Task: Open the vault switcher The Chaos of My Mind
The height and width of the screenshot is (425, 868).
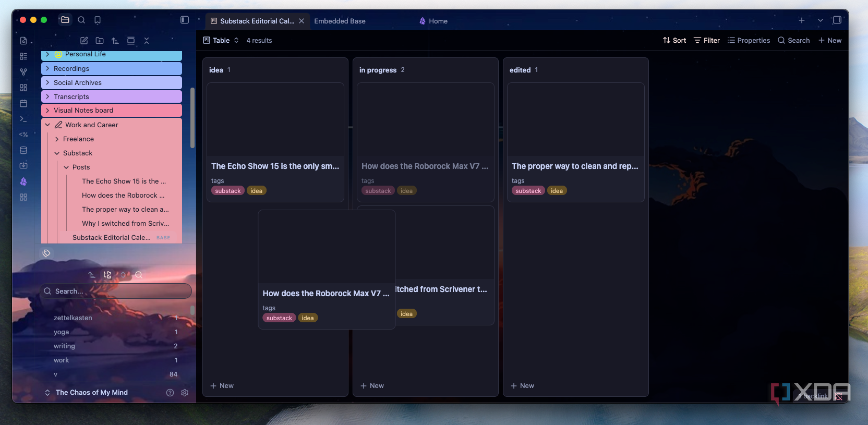Action: (x=87, y=393)
